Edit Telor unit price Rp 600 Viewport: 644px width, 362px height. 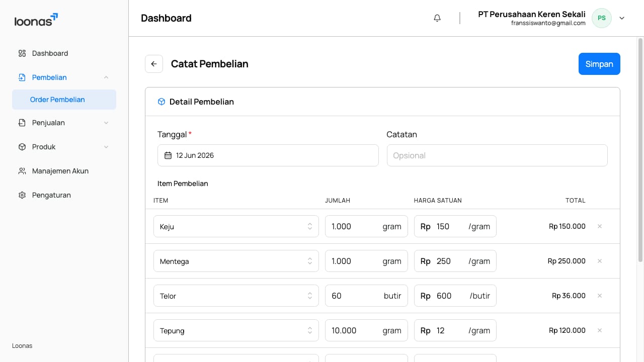tap(455, 296)
